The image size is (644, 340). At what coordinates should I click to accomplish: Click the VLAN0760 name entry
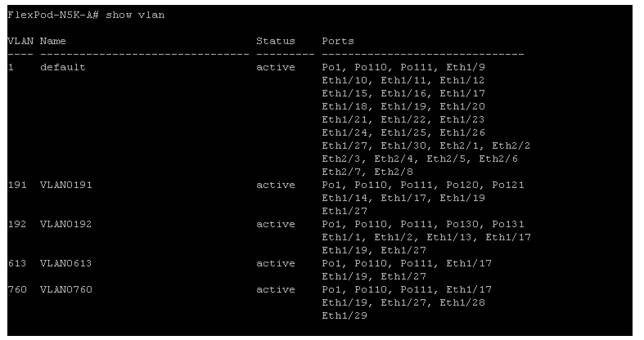coord(66,289)
